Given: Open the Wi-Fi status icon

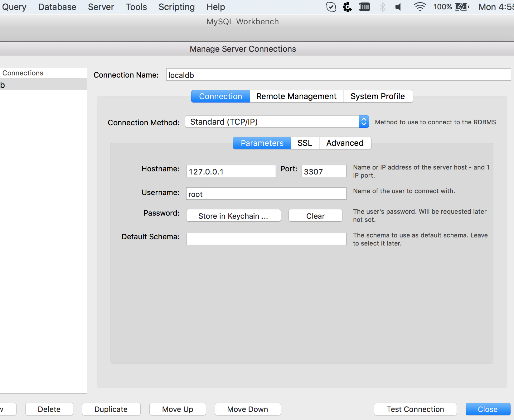Looking at the screenshot, I should [420, 7].
